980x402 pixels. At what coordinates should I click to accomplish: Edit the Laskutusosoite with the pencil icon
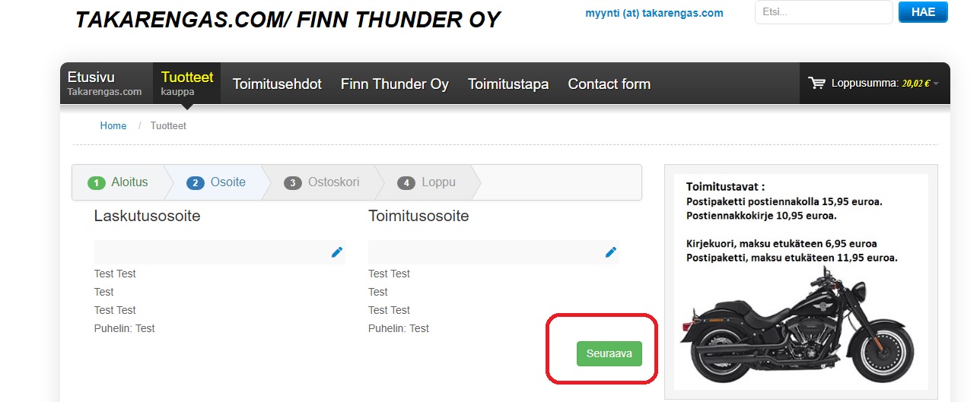[337, 252]
